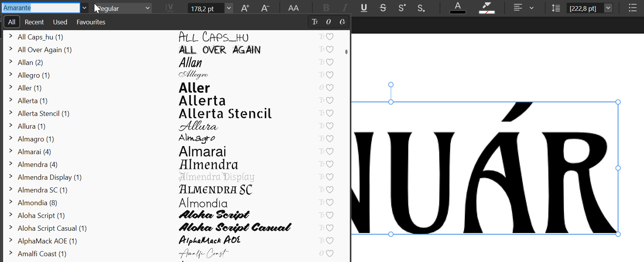This screenshot has height=262, width=644.
Task: Switch to the Recent fonts tab
Action: 34,22
